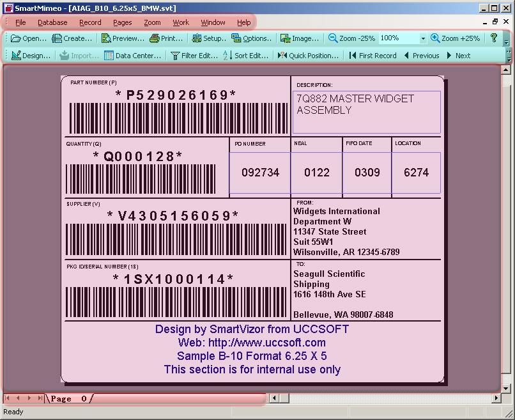Click the Filter Edit... funnel button
Viewport: 515px width, 420px height.
pyautogui.click(x=194, y=56)
